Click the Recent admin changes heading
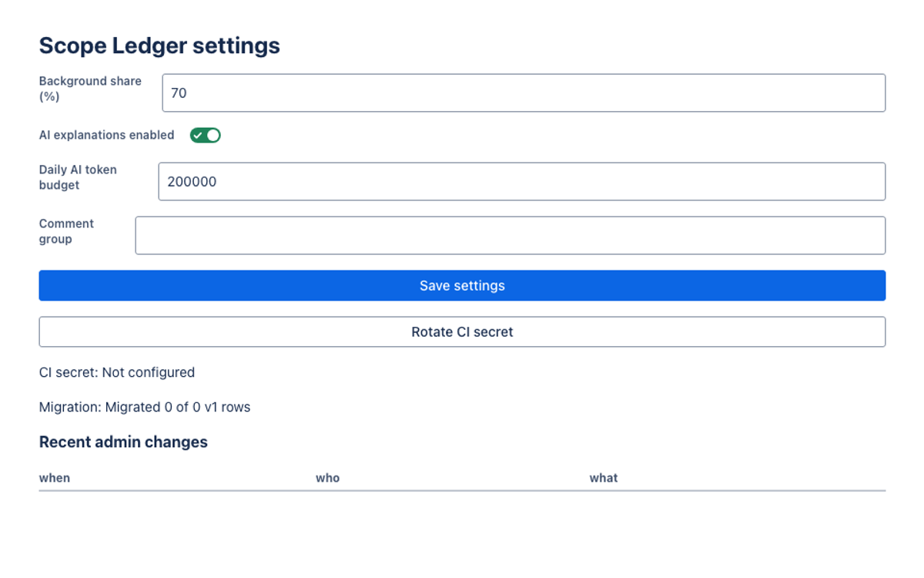 123,442
